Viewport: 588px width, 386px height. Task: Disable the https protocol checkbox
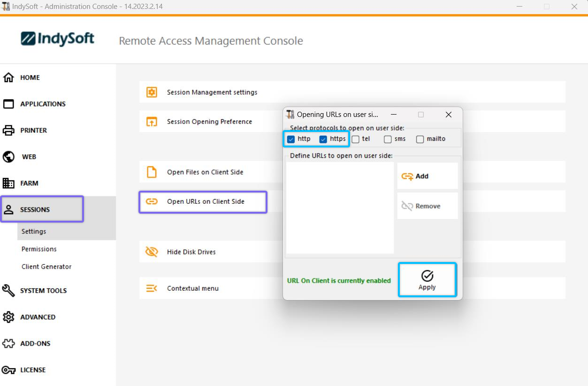pos(323,139)
